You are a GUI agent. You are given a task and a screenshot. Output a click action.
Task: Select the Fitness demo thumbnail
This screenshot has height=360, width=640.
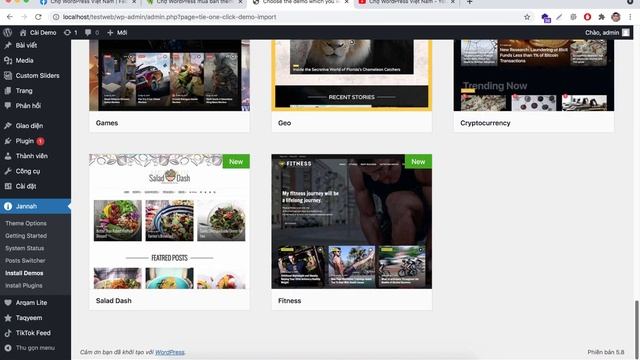tap(351, 221)
